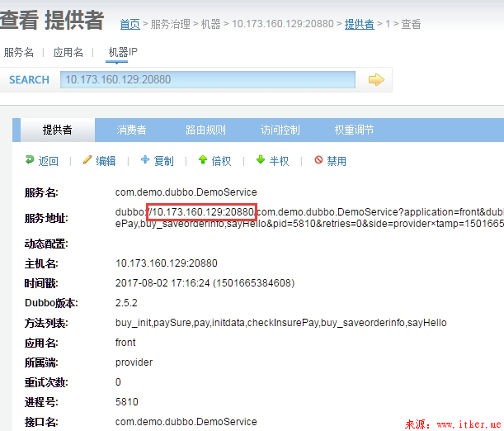This screenshot has width=504, height=431.
Task: Switch to the 提供者 tab
Action: pyautogui.click(x=58, y=130)
